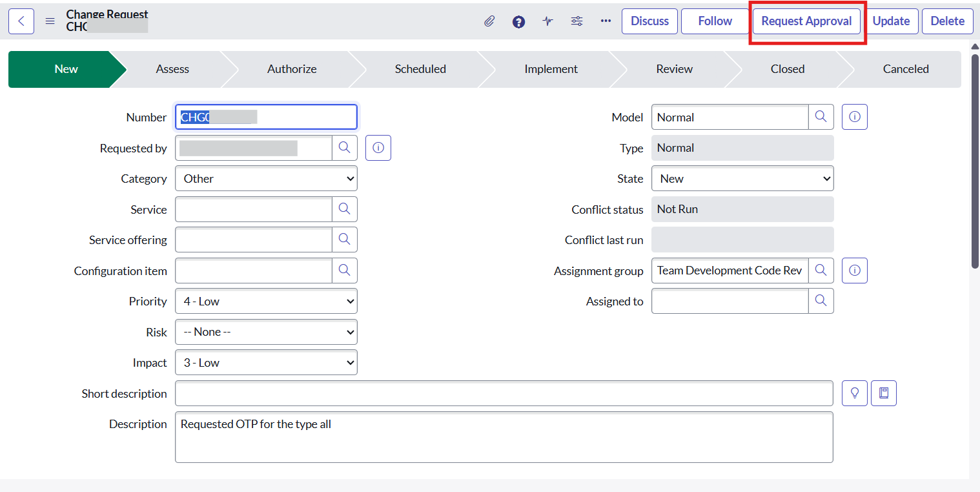Select the Authorize stage in the process flow

292,69
